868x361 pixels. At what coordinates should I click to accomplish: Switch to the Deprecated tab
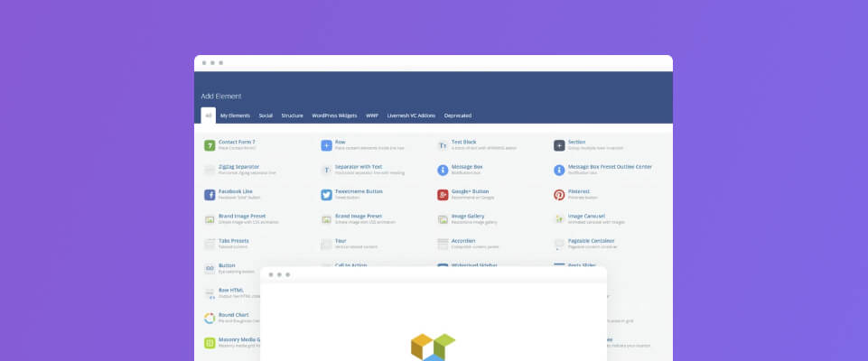(x=458, y=116)
